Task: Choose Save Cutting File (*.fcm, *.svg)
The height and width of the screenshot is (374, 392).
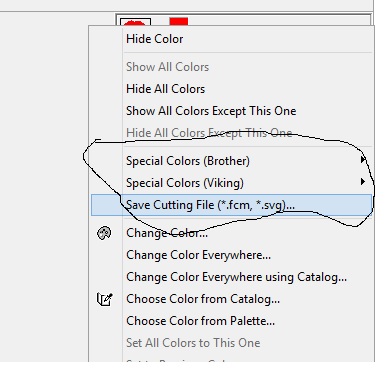Action: 231,205
